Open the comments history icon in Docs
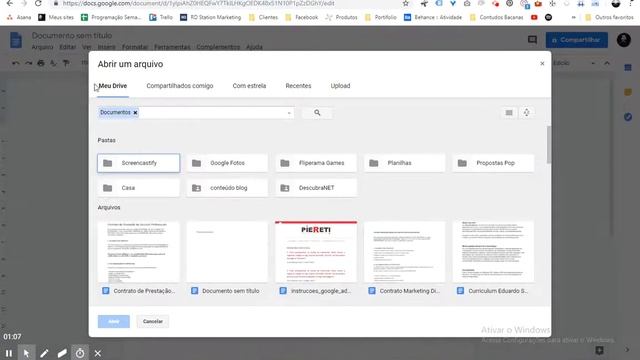 (532, 40)
